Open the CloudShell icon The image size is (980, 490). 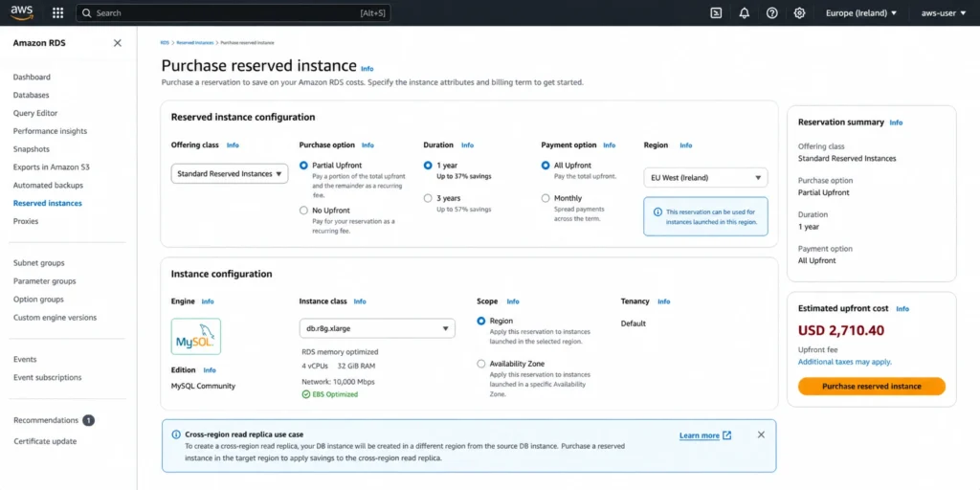coord(716,13)
